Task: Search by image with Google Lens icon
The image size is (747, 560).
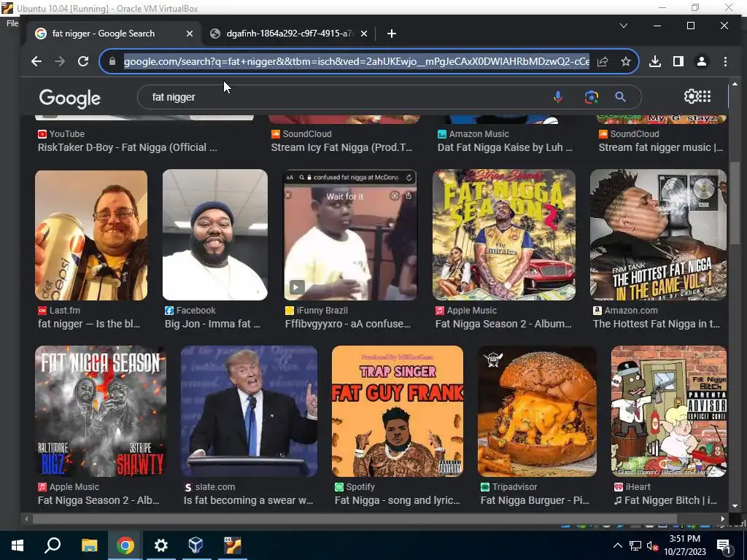Action: pos(591,97)
